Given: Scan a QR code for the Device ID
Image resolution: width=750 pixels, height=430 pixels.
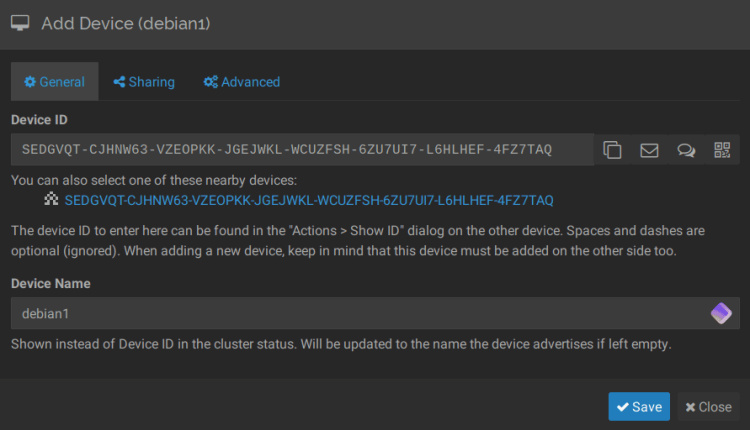Looking at the screenshot, I should (x=722, y=151).
